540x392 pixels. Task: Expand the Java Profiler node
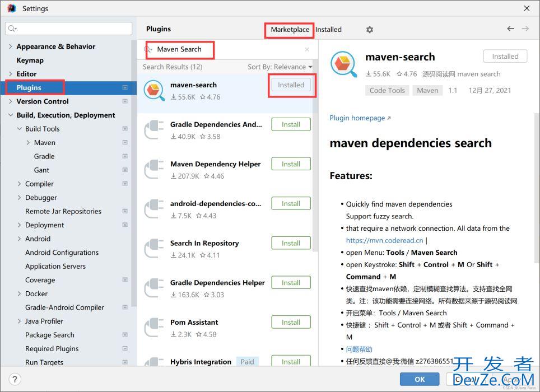pyautogui.click(x=19, y=321)
